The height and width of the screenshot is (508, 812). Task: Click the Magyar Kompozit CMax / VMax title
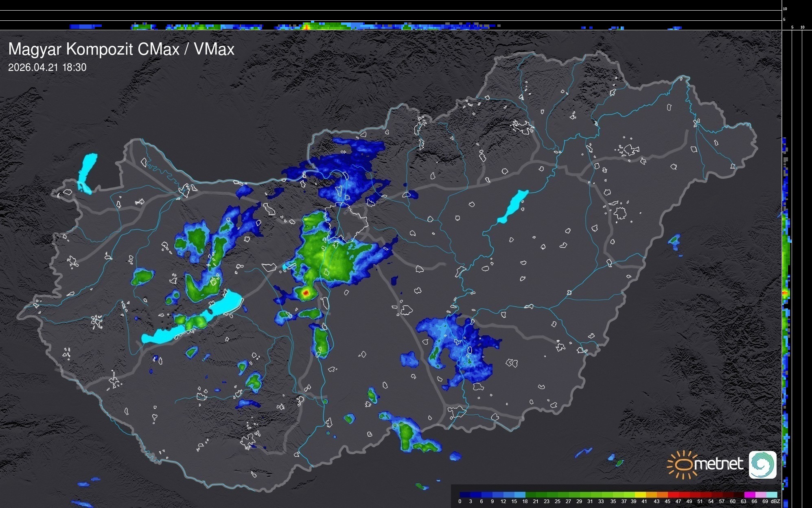click(x=121, y=49)
